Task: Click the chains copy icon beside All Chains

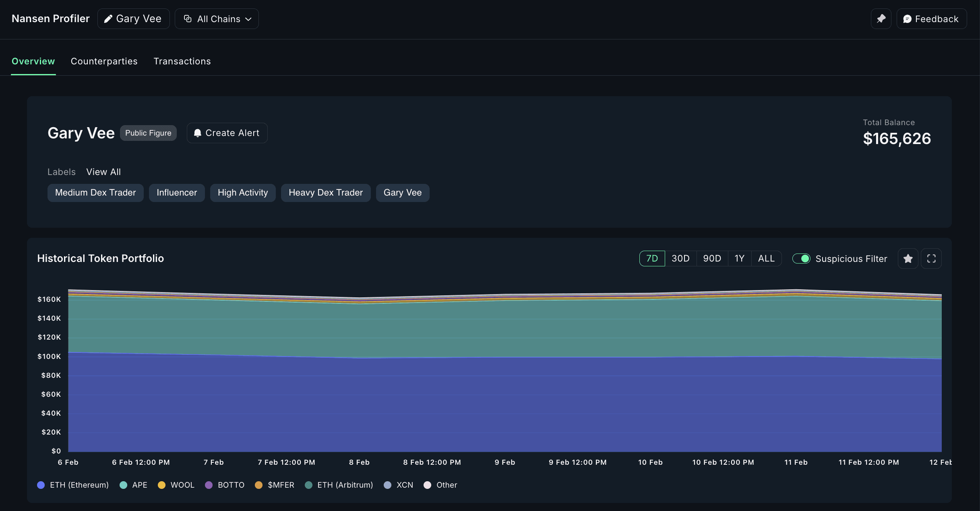Action: point(188,19)
